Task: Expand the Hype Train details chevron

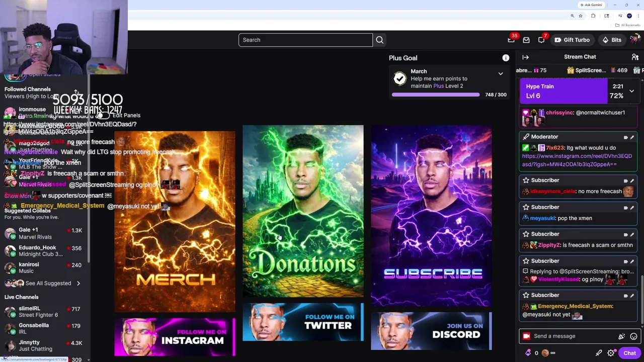Action: point(631,91)
